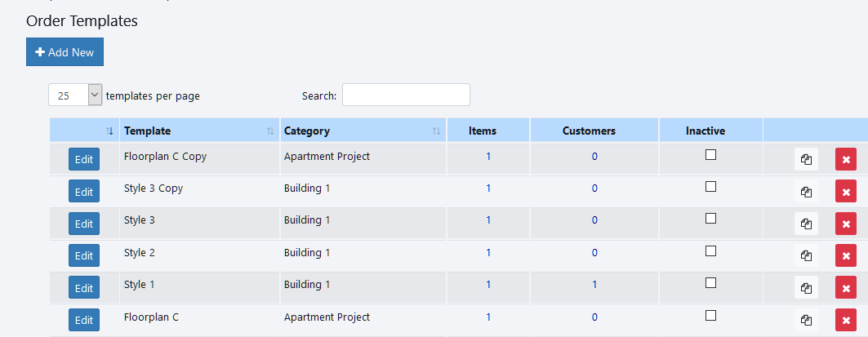868x337 pixels.
Task: Click the Customers column header
Action: [x=589, y=131]
